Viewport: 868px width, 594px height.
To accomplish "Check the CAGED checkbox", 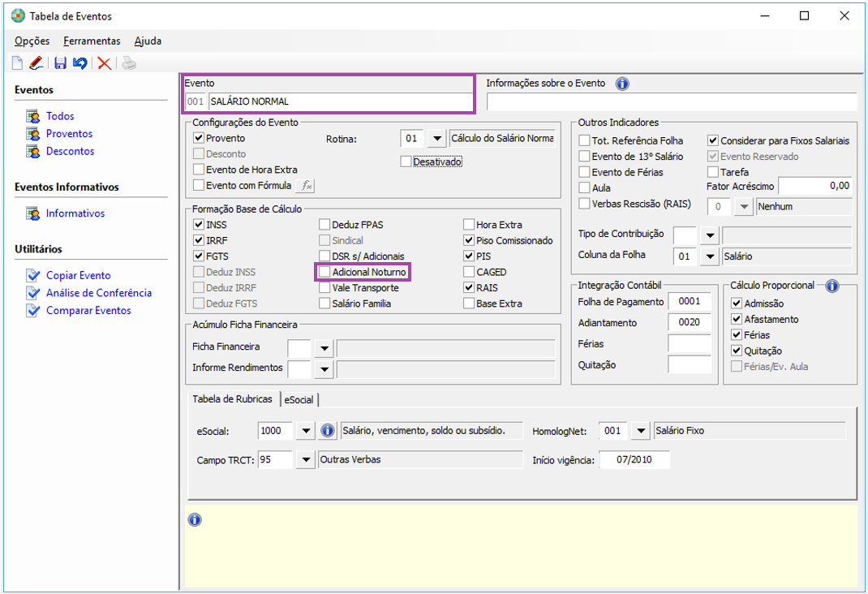I will 469,272.
